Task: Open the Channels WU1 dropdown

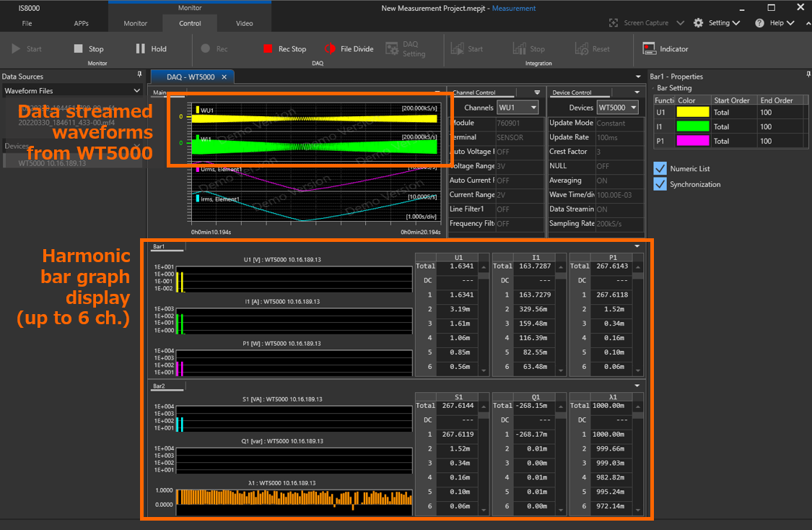Action: [x=518, y=108]
